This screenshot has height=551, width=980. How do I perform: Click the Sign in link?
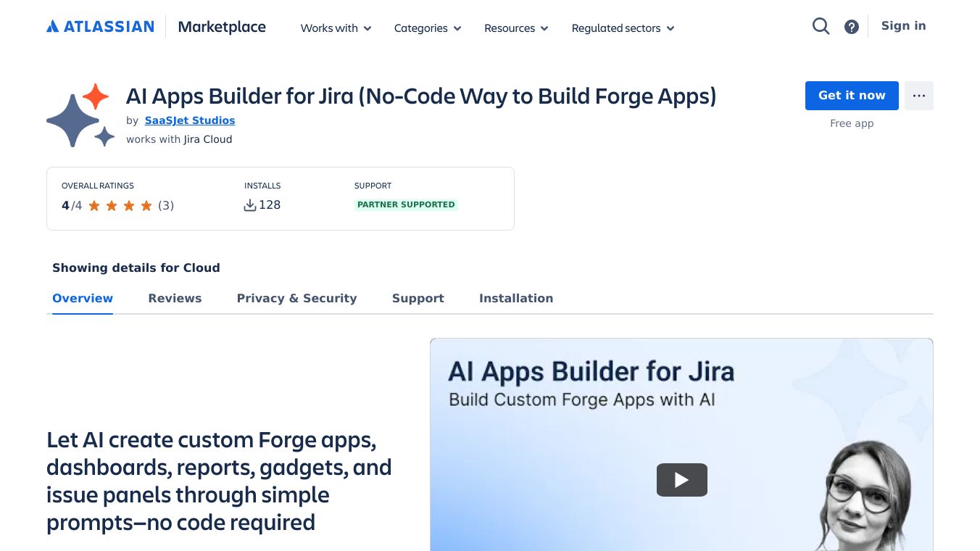click(x=903, y=25)
